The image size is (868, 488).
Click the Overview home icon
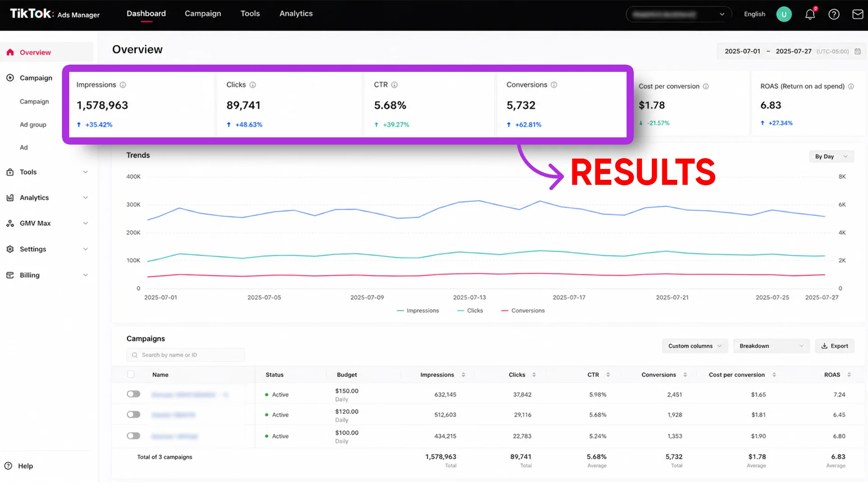coord(10,52)
